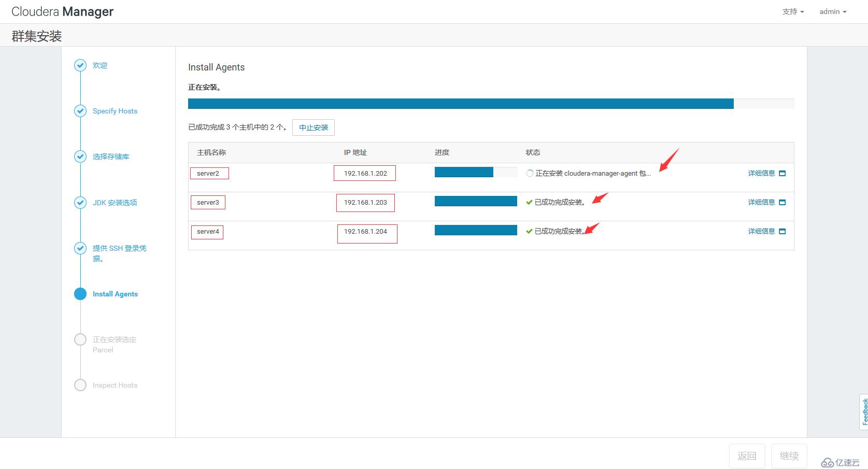868x469 pixels.
Task: Click the 进度 column header
Action: click(442, 152)
